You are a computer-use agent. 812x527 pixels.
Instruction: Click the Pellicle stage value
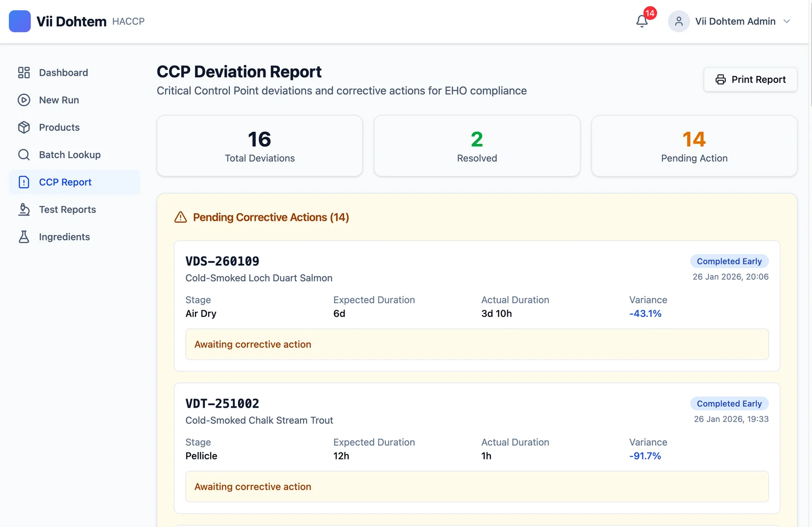coord(201,456)
